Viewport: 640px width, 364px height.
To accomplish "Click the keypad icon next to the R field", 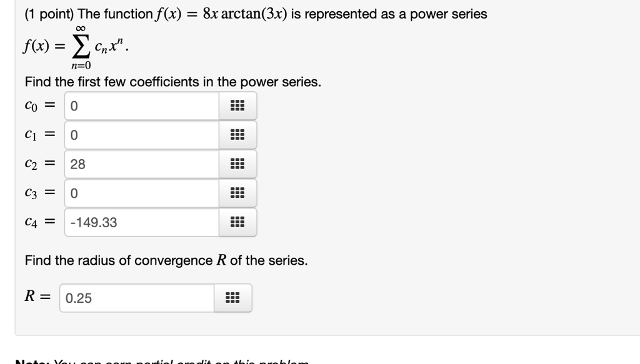I will (232, 298).
